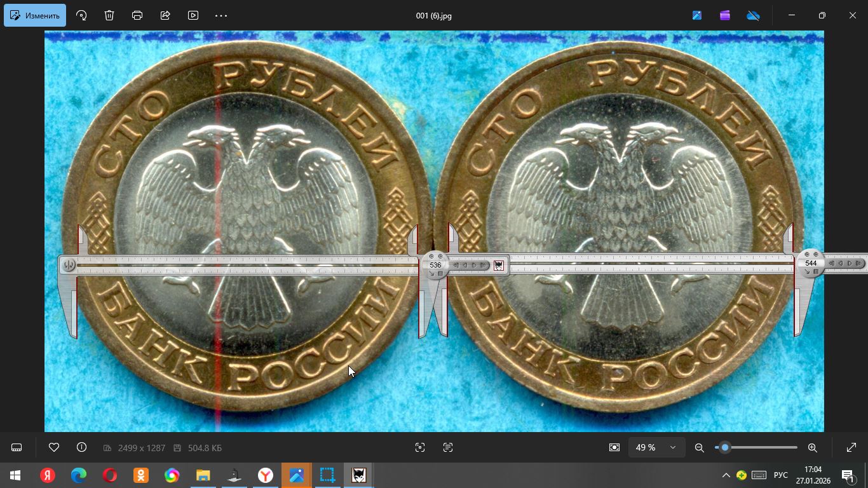This screenshot has width=868, height=488.
Task: Click the Изменить edit button
Action: point(35,15)
